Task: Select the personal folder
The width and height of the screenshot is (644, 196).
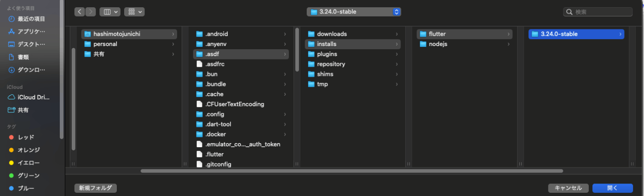Action: click(x=129, y=44)
